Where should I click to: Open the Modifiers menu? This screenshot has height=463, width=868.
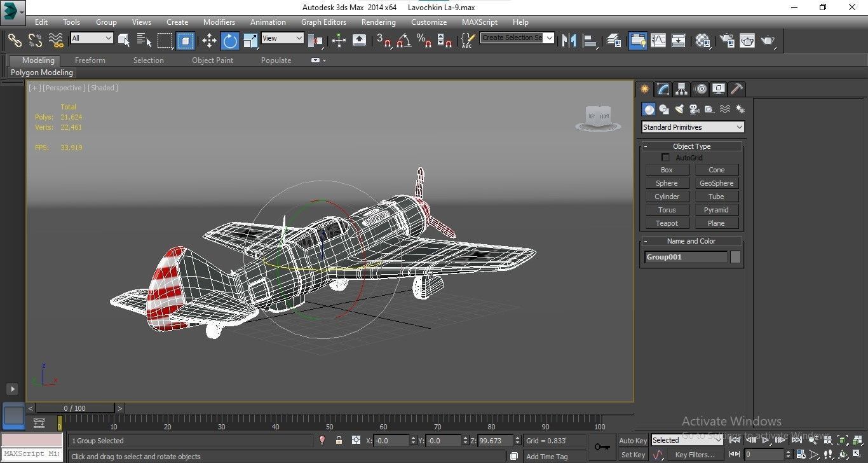point(219,22)
